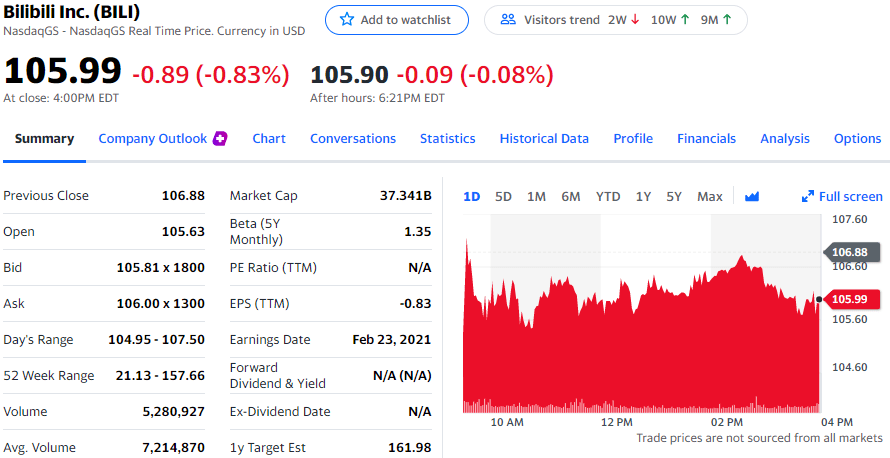This screenshot has height=458, width=890.
Task: Select the 5D chart range
Action: [503, 197]
